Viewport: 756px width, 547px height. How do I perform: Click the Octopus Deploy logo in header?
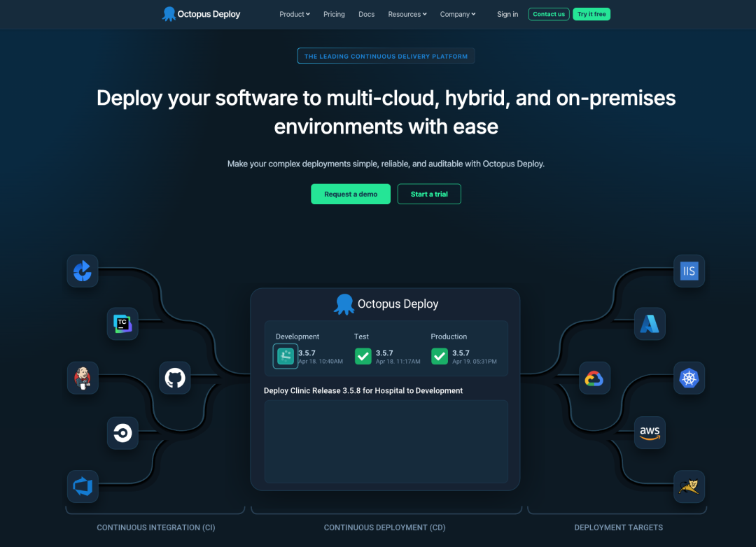pyautogui.click(x=201, y=14)
